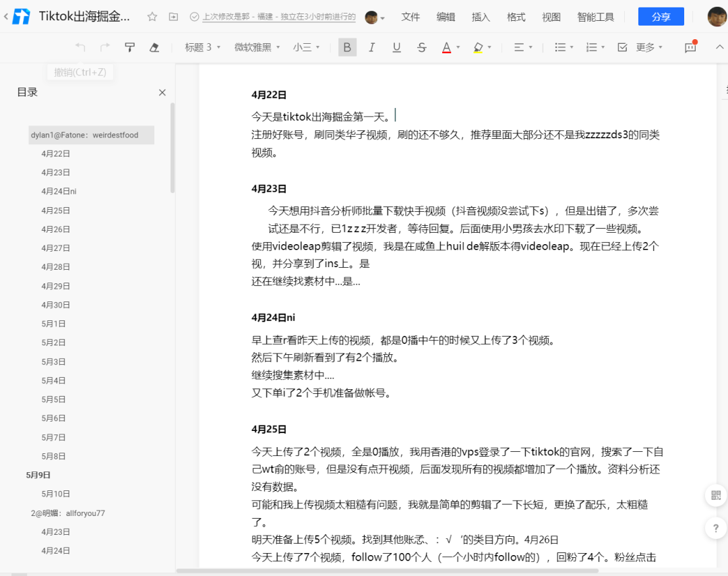The image size is (728, 576).
Task: Click the saved status checkmark icon
Action: coord(195,17)
